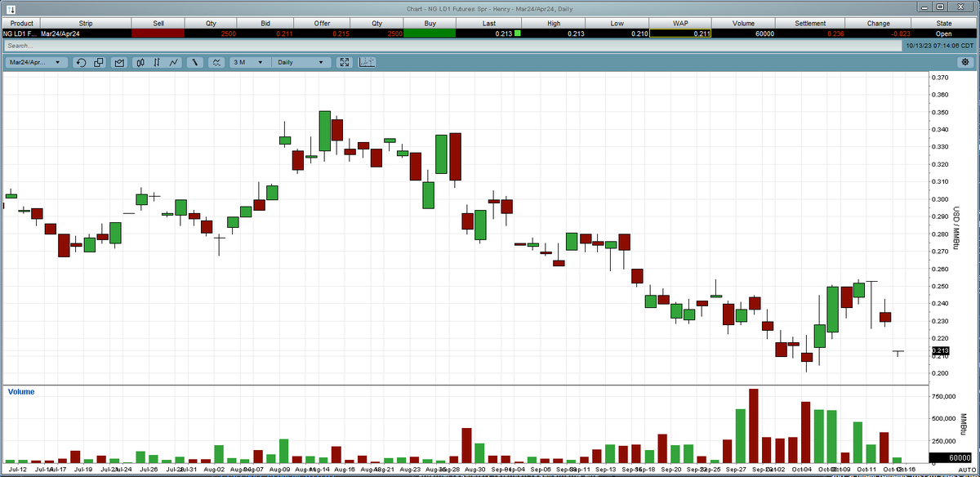980x477 pixels.
Task: Click the Low column header
Action: [617, 24]
